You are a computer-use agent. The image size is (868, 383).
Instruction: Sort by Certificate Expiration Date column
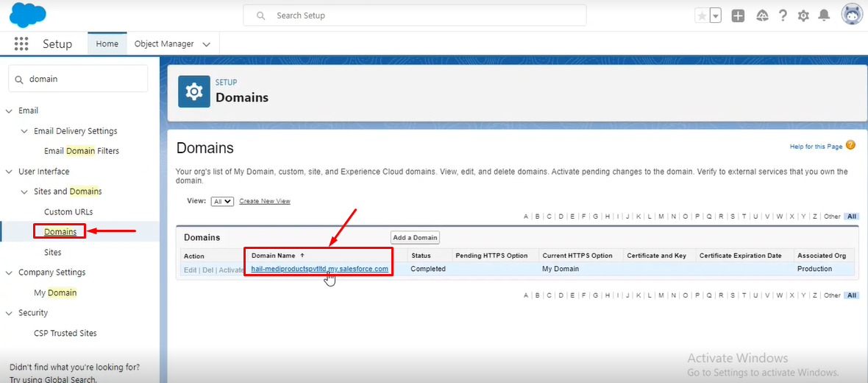click(x=741, y=256)
